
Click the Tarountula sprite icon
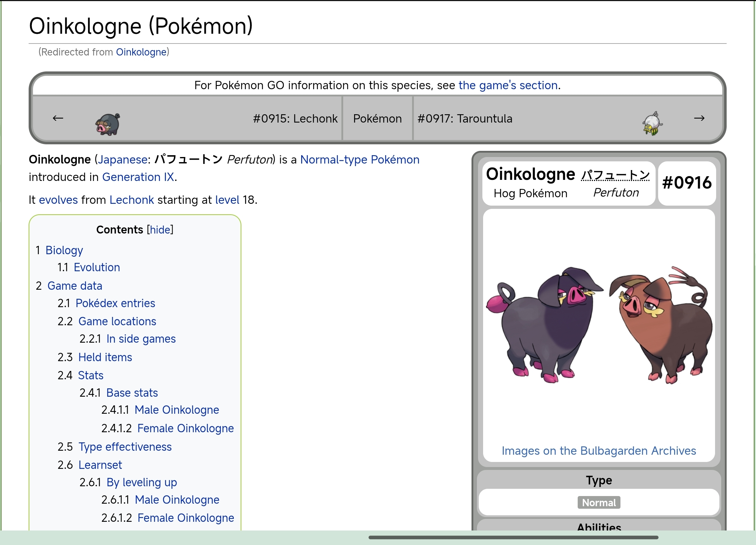point(652,124)
